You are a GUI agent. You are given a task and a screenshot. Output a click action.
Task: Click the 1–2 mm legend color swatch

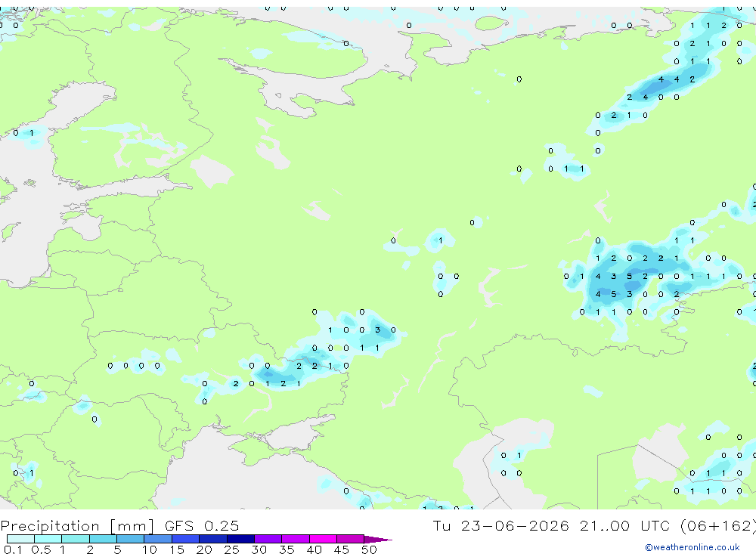[76, 539]
